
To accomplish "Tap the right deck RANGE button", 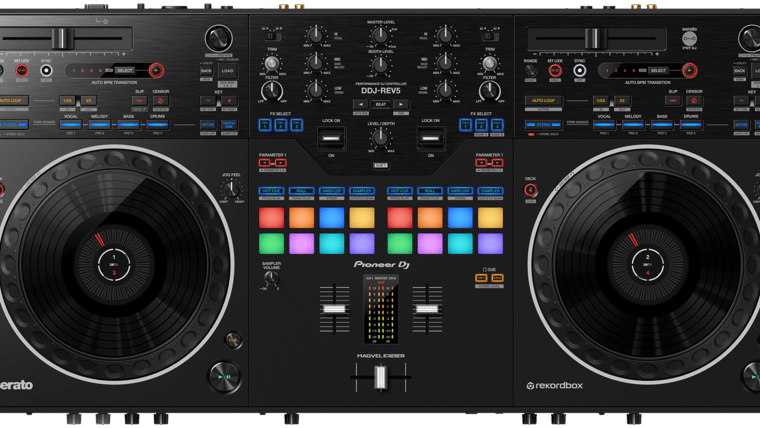I will pos(530,71).
